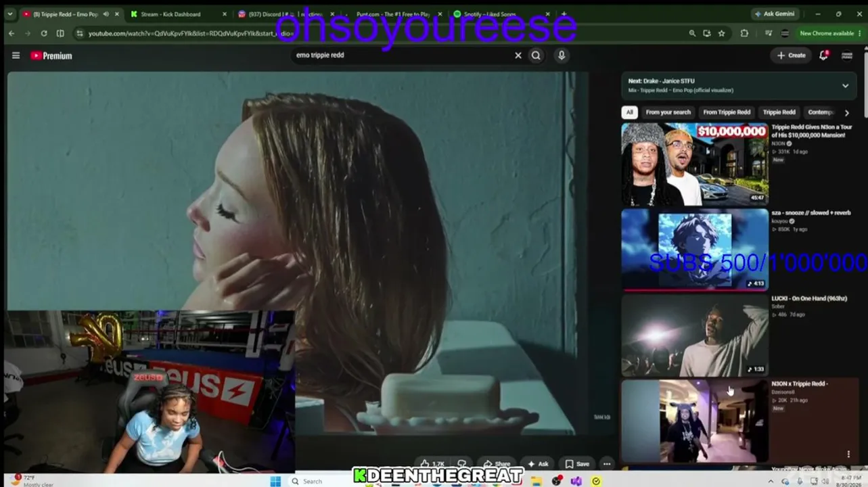
Task: Open the weather widget on the taskbar
Action: point(32,480)
